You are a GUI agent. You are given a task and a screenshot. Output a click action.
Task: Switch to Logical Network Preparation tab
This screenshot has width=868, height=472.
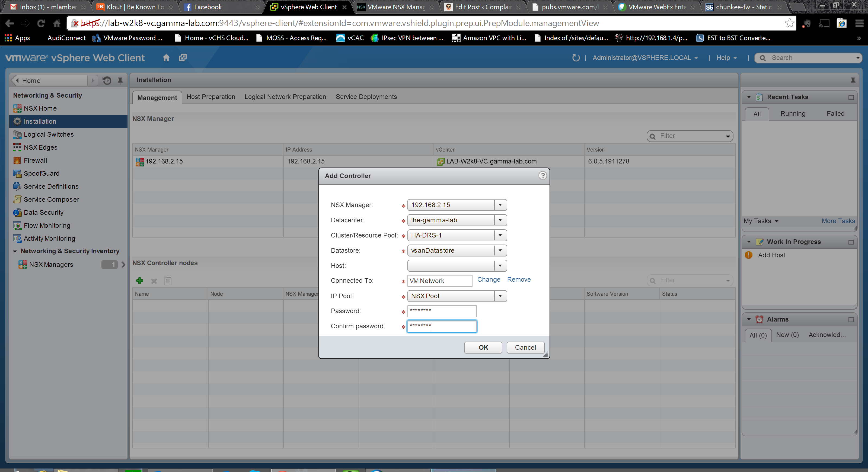pos(285,97)
